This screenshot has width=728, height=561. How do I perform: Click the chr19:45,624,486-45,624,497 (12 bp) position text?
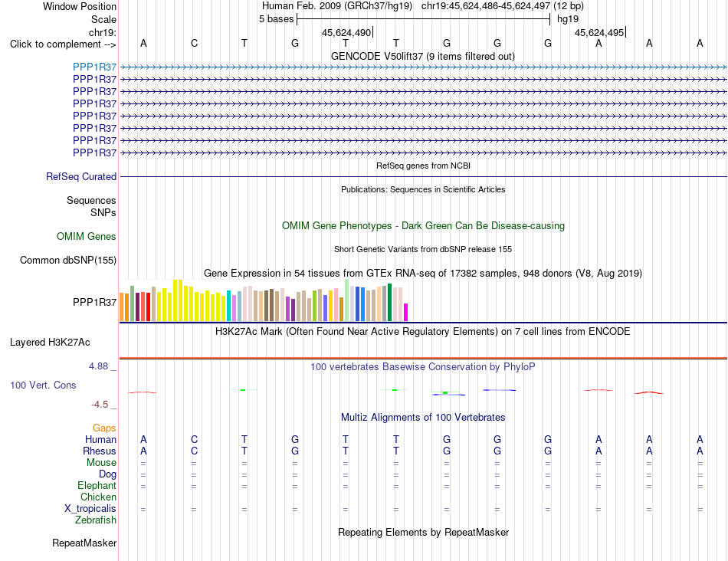coord(503,6)
